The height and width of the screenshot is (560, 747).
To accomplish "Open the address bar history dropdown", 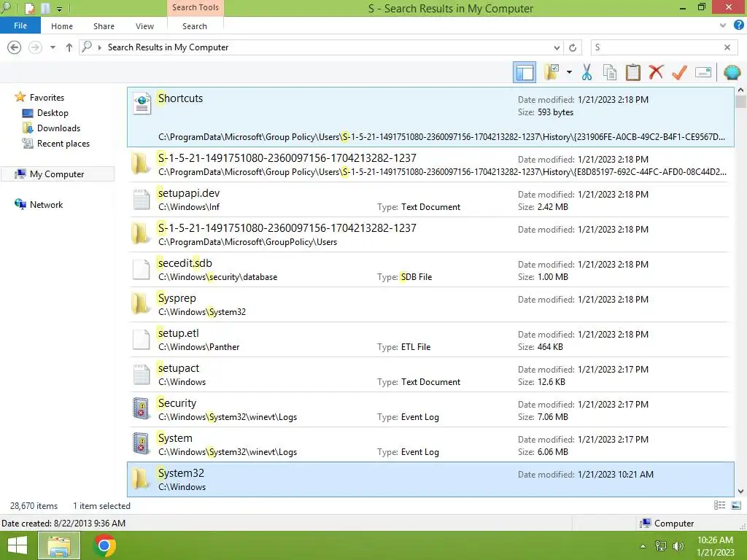I will pos(557,47).
